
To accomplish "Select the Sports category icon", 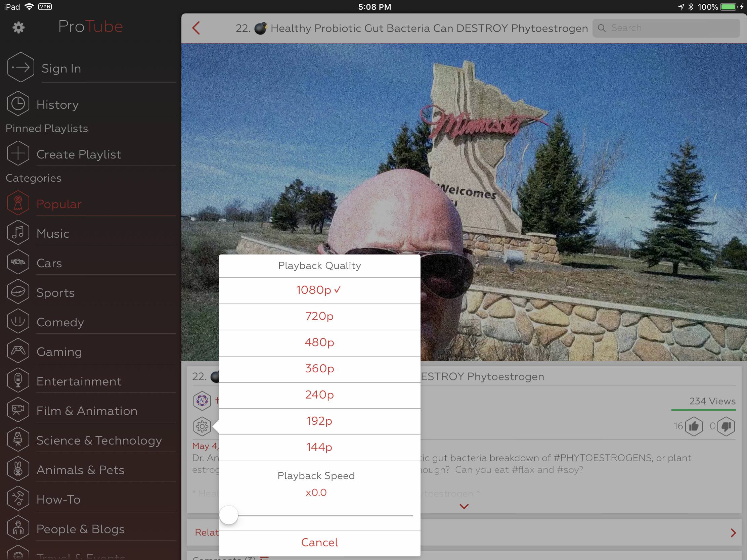I will coord(18,292).
